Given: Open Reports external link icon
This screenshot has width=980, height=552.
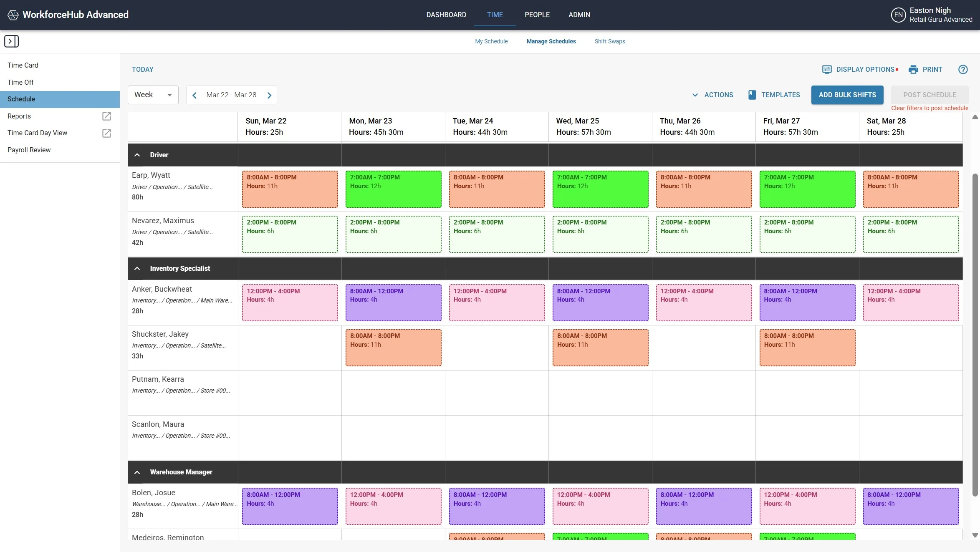Looking at the screenshot, I should point(106,116).
